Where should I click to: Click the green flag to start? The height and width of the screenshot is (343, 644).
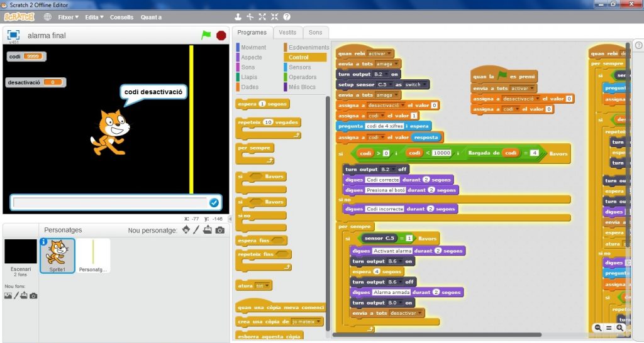(x=206, y=35)
